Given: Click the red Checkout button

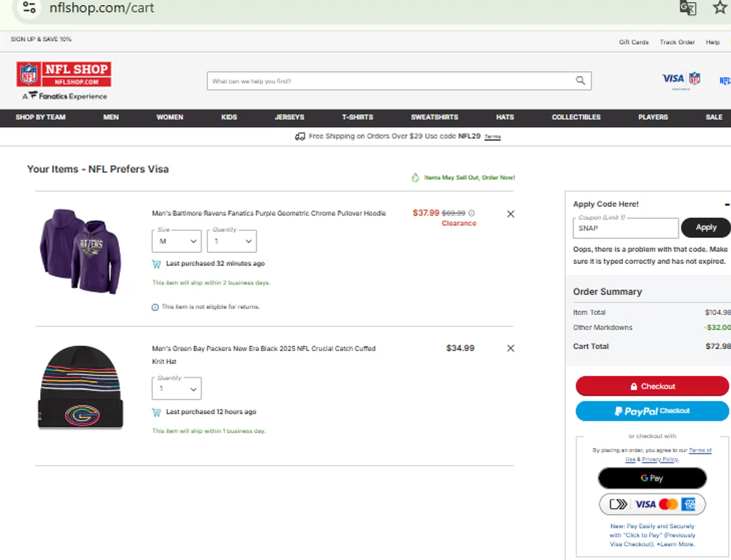Looking at the screenshot, I should [x=652, y=386].
